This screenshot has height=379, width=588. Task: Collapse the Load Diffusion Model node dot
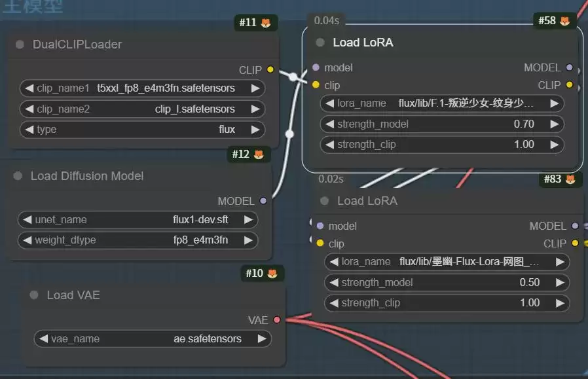(x=18, y=176)
